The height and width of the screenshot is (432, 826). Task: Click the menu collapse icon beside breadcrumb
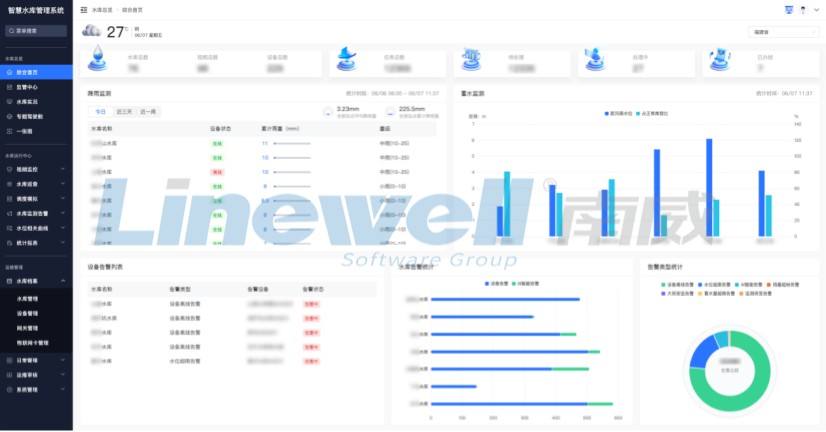83,9
